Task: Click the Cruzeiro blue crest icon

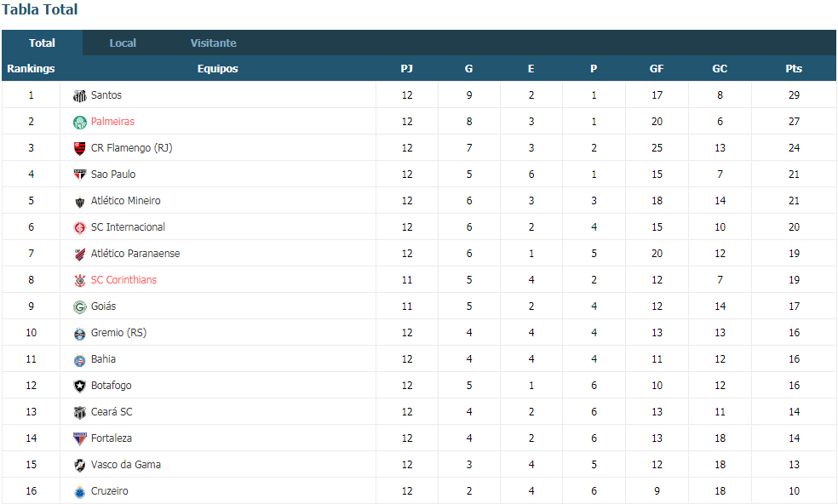Action: pos(80,492)
